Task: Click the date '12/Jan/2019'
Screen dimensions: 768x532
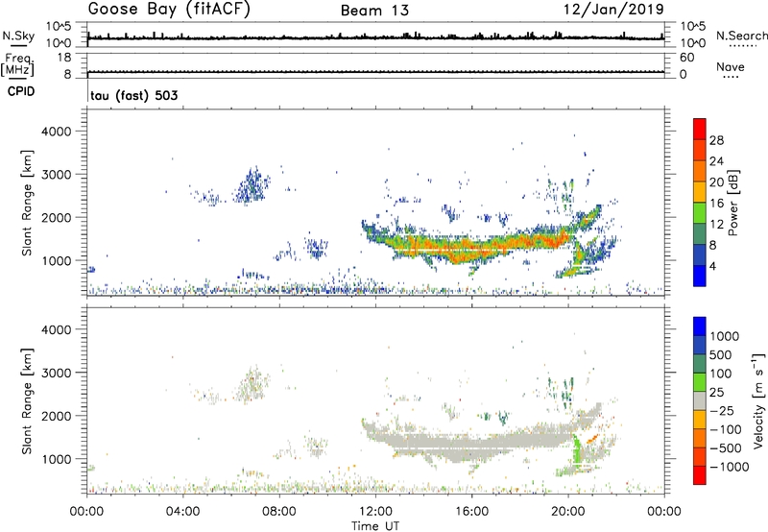Action: tap(613, 10)
